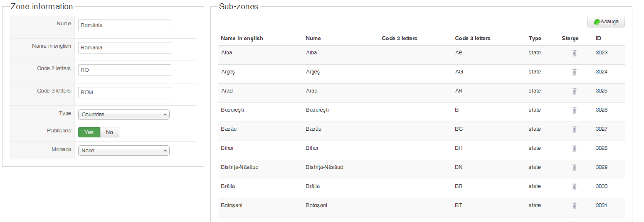Sort by Name in english column header
This screenshot has width=644, height=222.
242,39
